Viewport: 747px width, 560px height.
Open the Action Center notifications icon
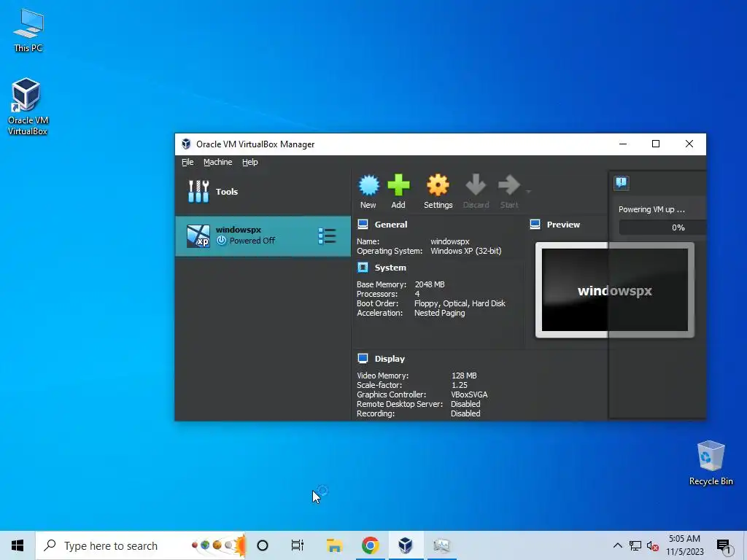(724, 545)
